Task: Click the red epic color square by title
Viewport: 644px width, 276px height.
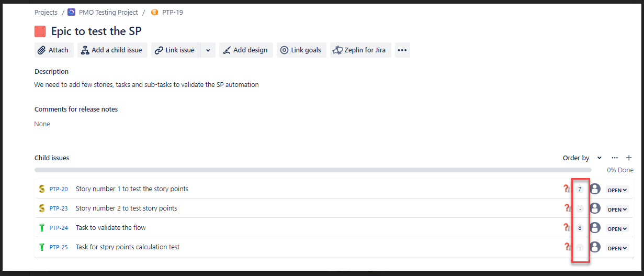Action: [x=40, y=31]
